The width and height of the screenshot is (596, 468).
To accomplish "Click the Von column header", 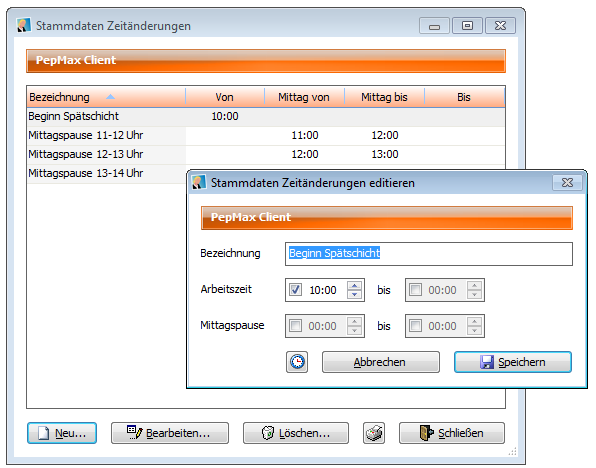I will [x=225, y=97].
